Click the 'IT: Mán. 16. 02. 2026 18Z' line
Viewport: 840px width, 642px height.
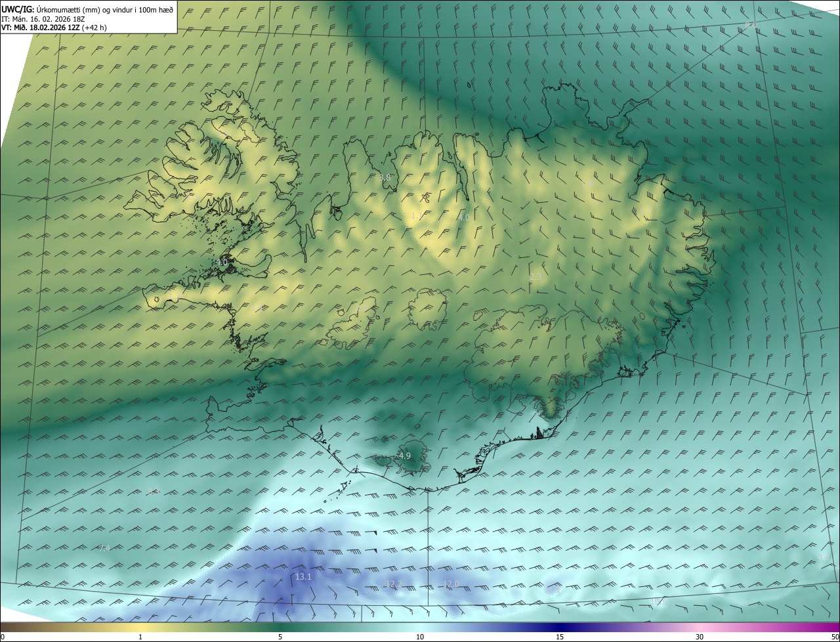(x=45, y=19)
